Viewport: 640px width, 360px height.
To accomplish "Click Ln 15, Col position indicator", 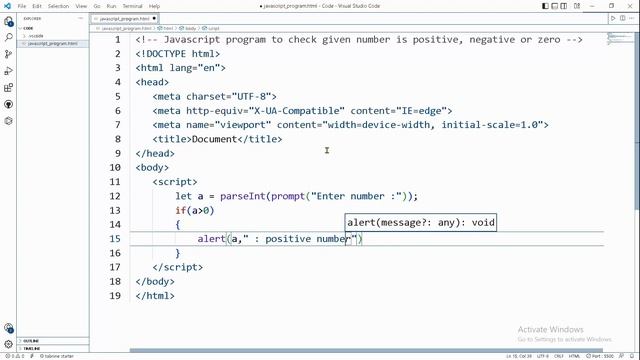I will click(x=519, y=356).
